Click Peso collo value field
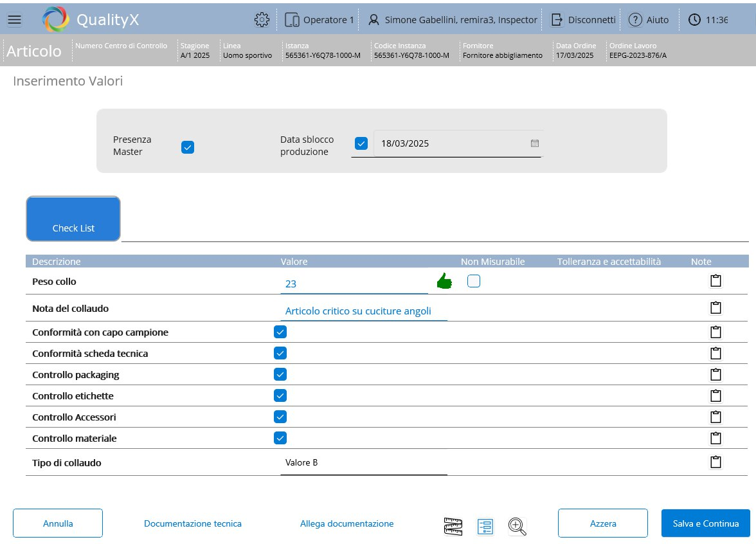This screenshot has width=756, height=544. click(x=354, y=284)
